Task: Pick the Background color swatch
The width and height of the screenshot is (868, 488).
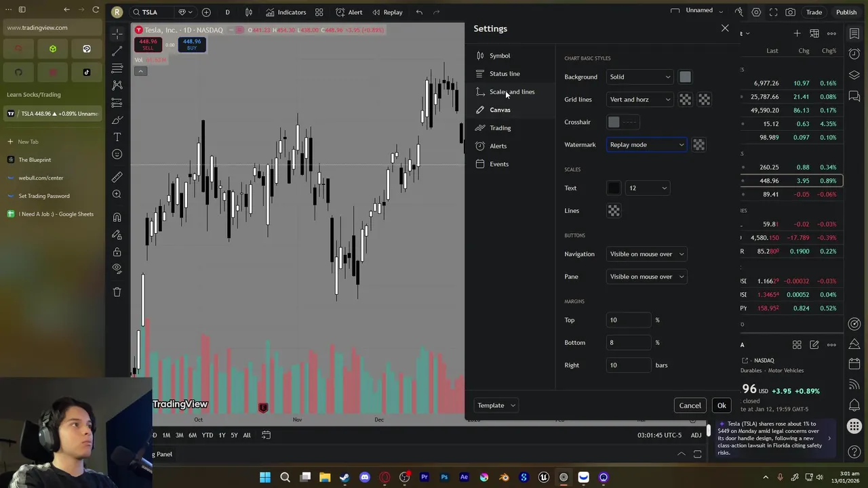Action: (685, 77)
